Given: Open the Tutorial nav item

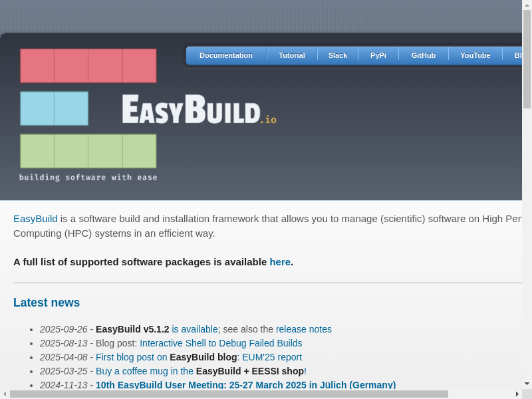Looking at the screenshot, I should pyautogui.click(x=291, y=55).
